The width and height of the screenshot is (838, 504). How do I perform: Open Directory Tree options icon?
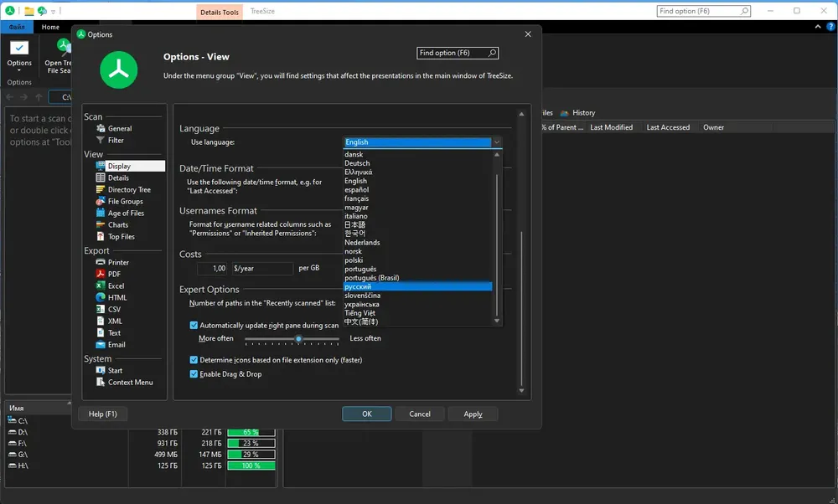click(x=101, y=189)
